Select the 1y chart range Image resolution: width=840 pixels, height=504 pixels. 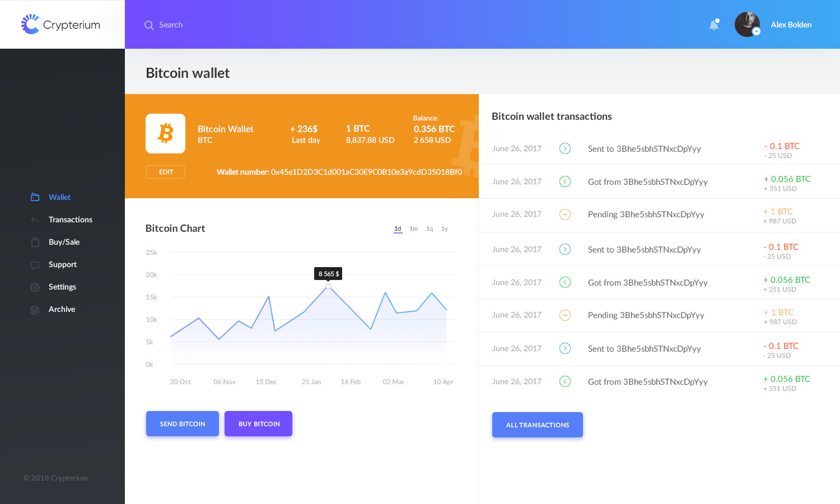click(x=445, y=228)
